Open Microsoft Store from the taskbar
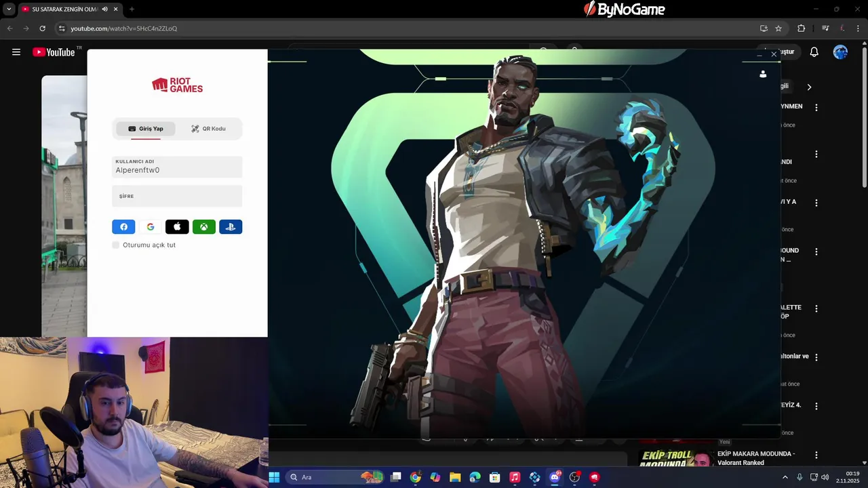Screen dimensions: 868x488 pyautogui.click(x=495, y=477)
